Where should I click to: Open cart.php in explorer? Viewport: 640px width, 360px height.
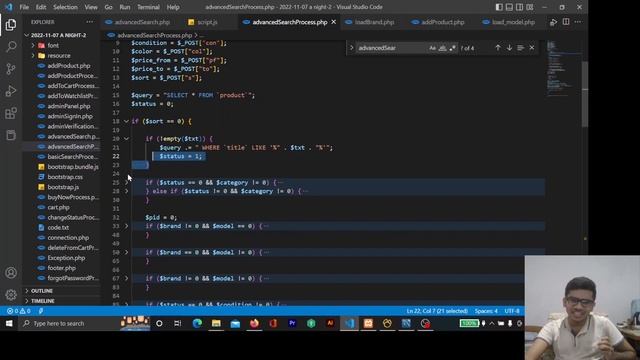pyautogui.click(x=58, y=207)
